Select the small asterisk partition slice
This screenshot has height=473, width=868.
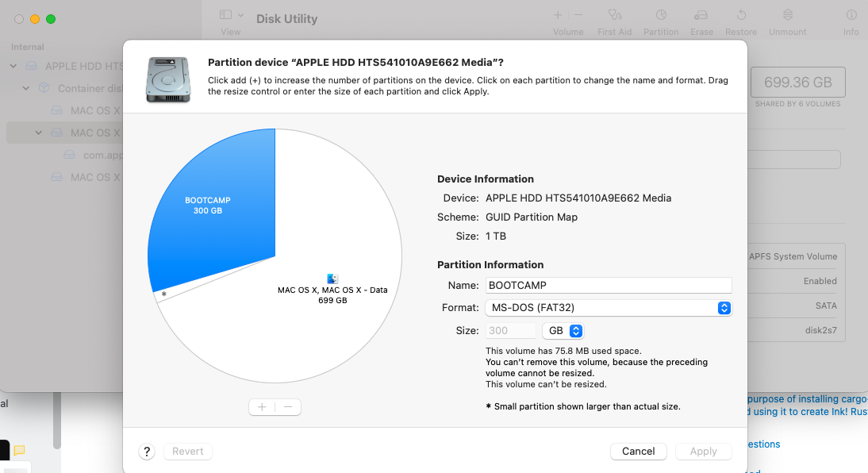coord(164,294)
